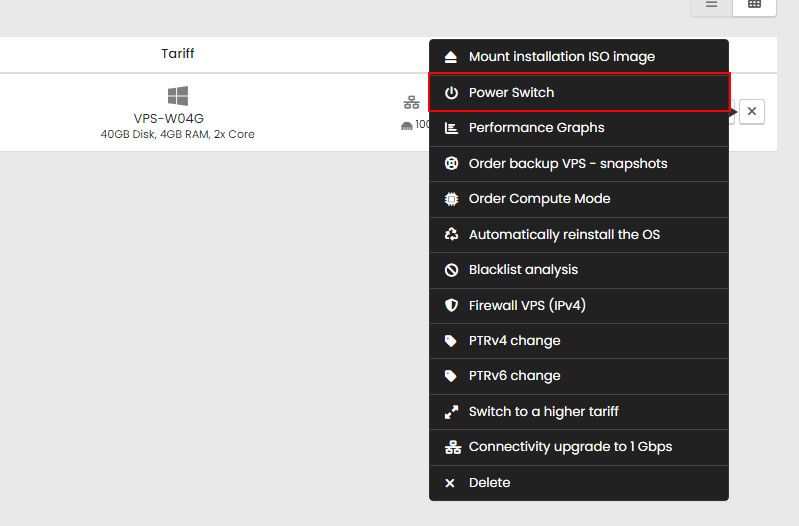Choose Delete from the menu
The height and width of the screenshot is (526, 799).
pos(579,483)
